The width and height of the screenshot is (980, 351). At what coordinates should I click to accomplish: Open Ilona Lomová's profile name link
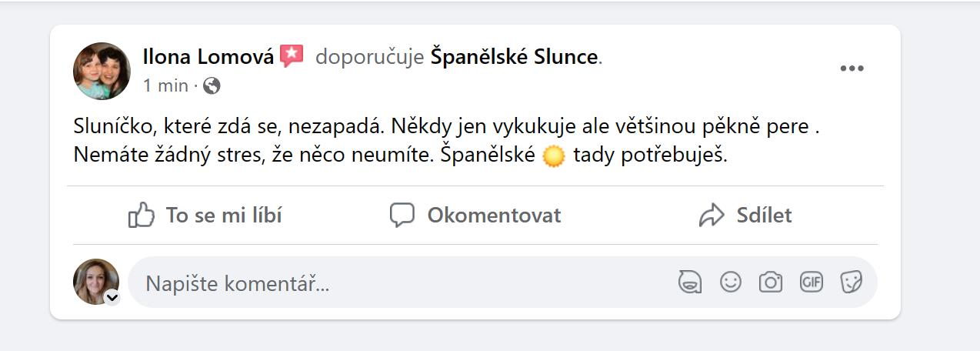point(208,56)
